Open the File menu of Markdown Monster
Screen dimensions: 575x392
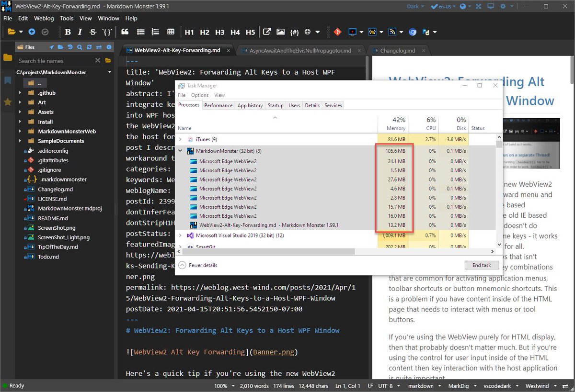coord(8,18)
